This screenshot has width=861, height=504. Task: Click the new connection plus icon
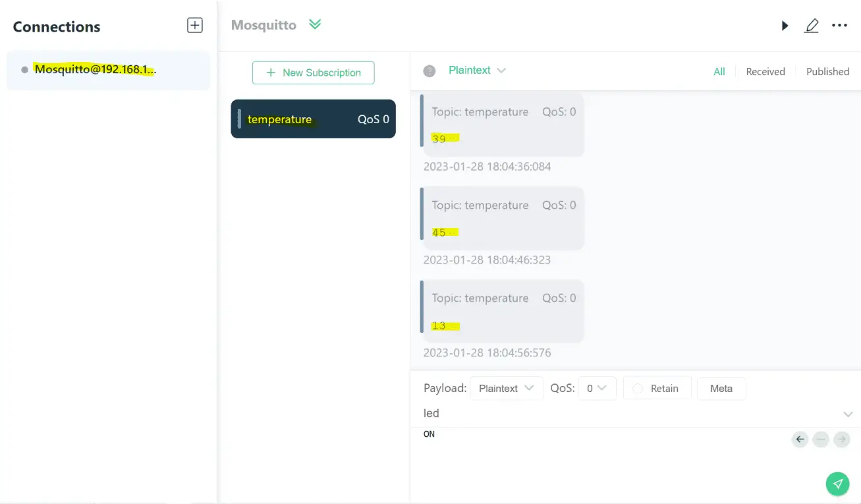[x=195, y=25]
